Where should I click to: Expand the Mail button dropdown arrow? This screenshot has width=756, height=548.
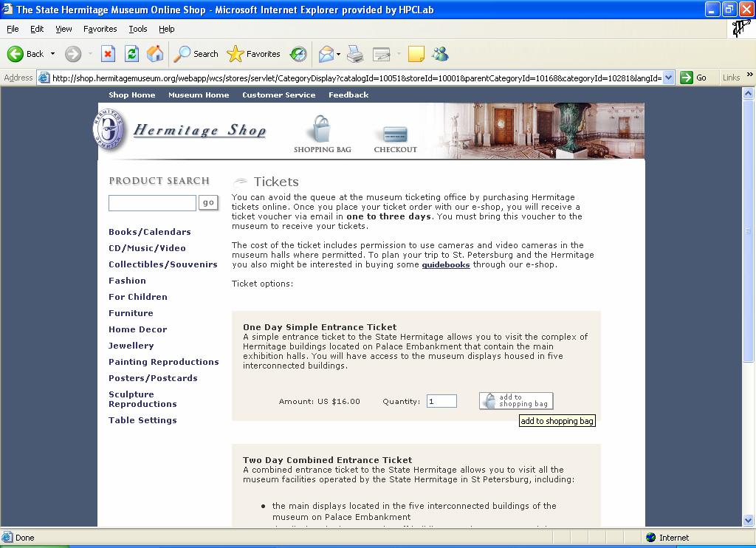click(x=338, y=54)
